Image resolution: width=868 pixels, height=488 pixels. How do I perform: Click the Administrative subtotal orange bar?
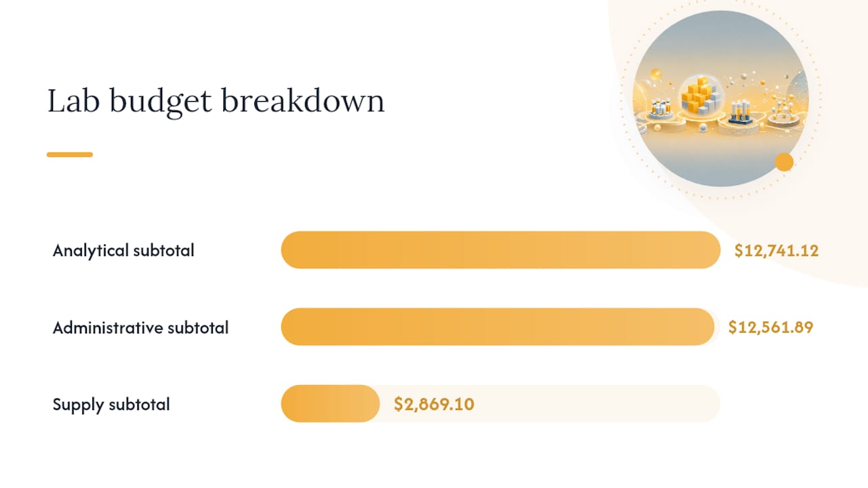coord(498,327)
